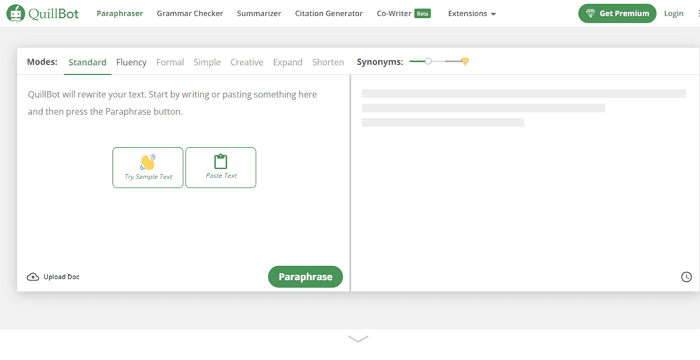Click the premium diamond on Synonyms slider

465,62
